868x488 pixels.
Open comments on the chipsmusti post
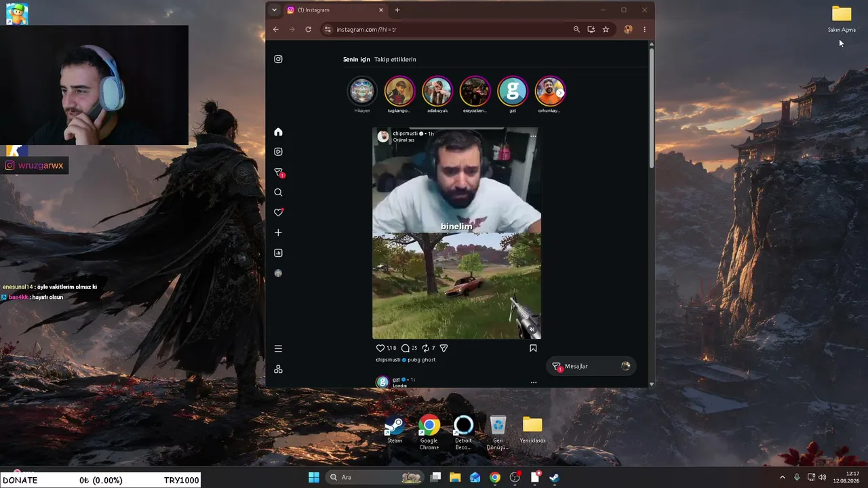click(406, 348)
